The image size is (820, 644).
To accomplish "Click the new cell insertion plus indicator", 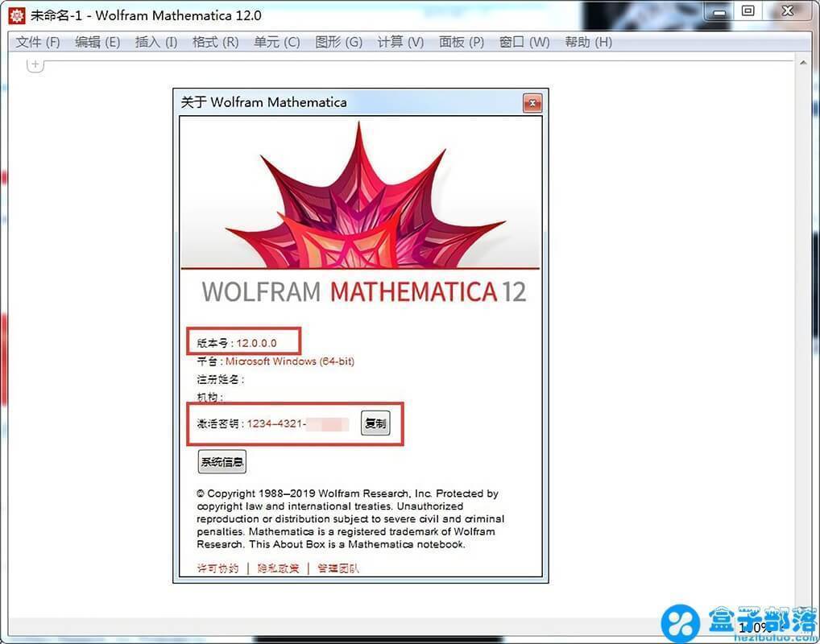I will 34,63.
